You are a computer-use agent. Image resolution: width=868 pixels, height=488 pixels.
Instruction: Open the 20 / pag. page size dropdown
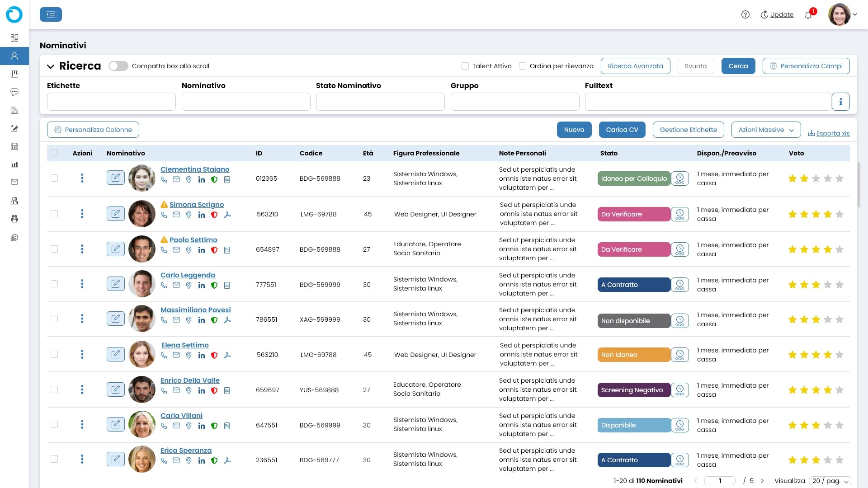(831, 481)
